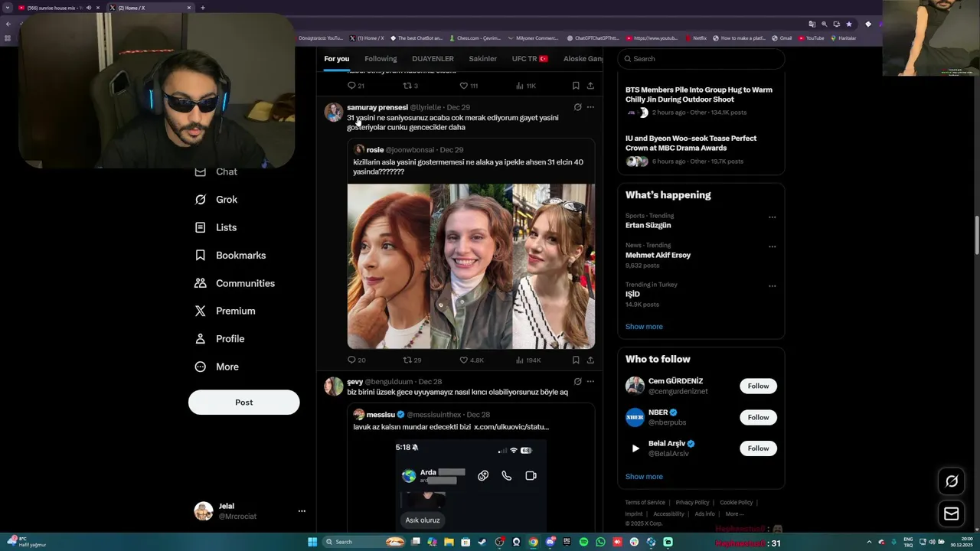
Task: Open more options for Mehmet Akif Ersoy trend
Action: pyautogui.click(x=772, y=246)
